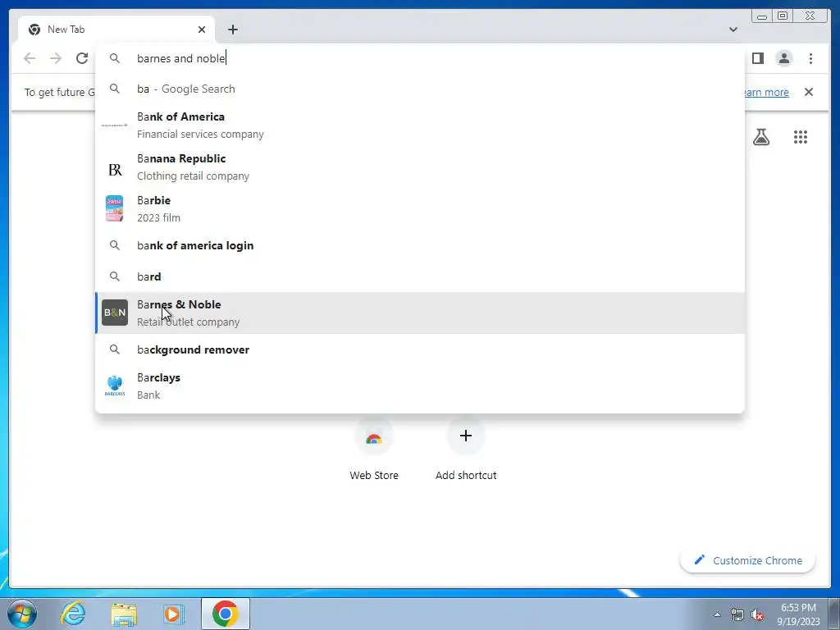Click the Banana Republic BR logo
The width and height of the screenshot is (840, 630).
pos(115,170)
